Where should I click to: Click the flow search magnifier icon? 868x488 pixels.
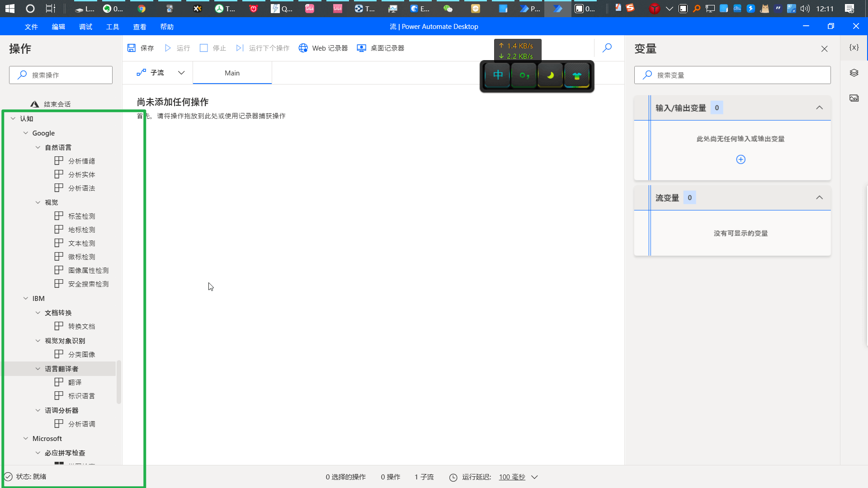pos(607,47)
